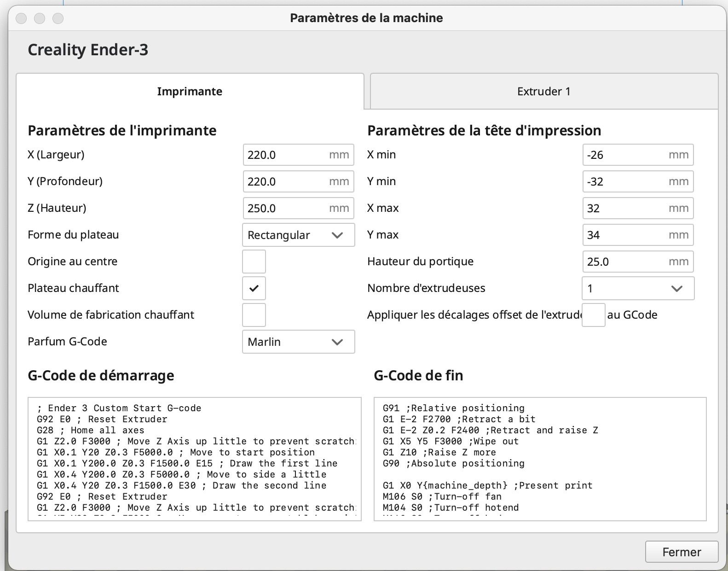Screen dimensions: 728x571
Task: Click the X (Largeur) value field
Action: 298,155
